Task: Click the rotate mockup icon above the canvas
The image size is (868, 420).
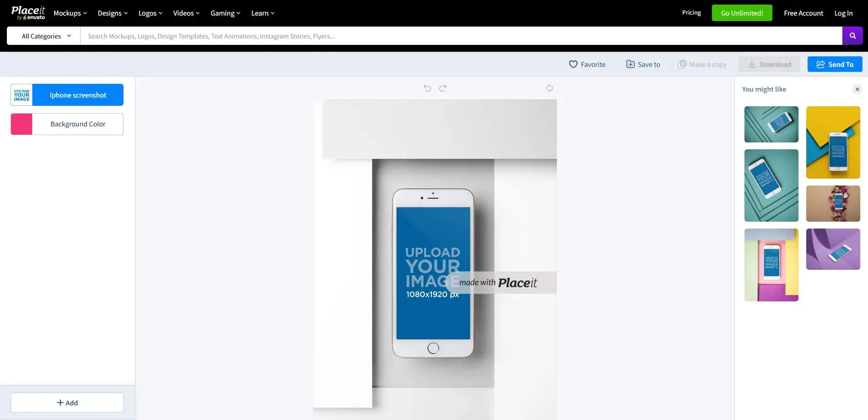Action: (549, 88)
